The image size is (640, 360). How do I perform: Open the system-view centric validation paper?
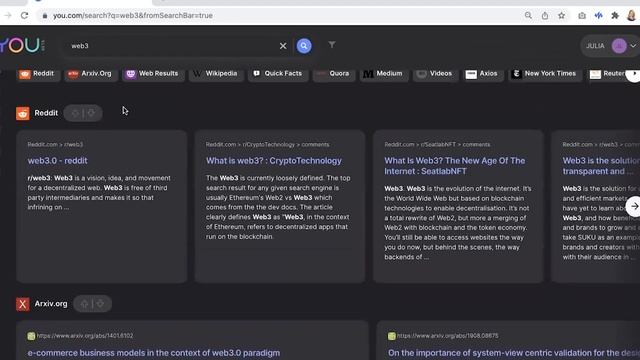point(513,353)
